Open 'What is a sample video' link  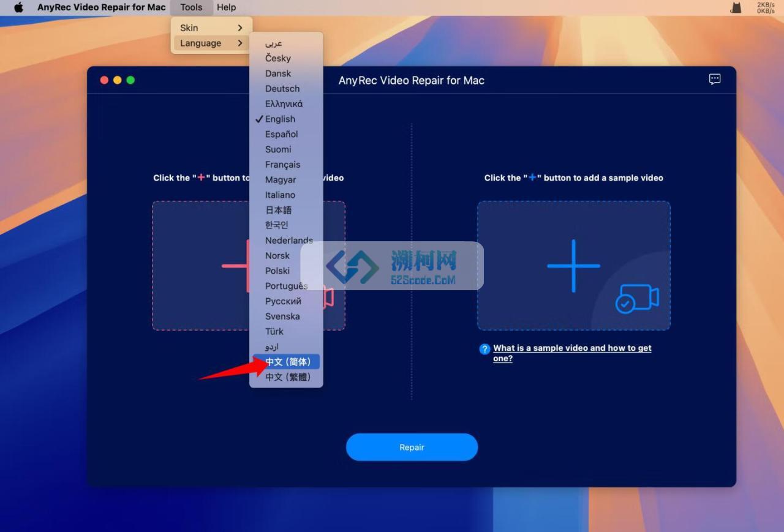(x=572, y=353)
